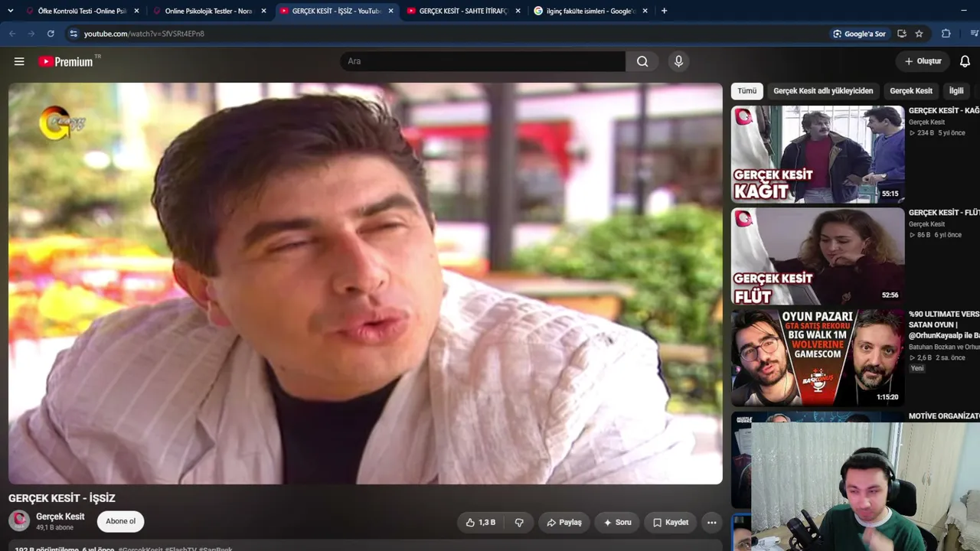Open the YouTube hamburger guide menu
This screenshot has width=980, height=551.
coord(19,61)
